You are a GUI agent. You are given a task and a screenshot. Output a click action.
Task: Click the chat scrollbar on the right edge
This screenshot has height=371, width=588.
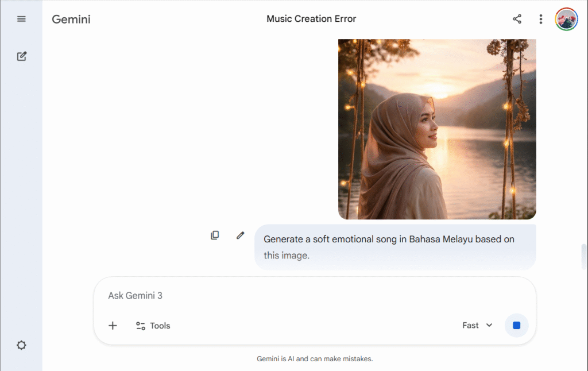click(584, 256)
